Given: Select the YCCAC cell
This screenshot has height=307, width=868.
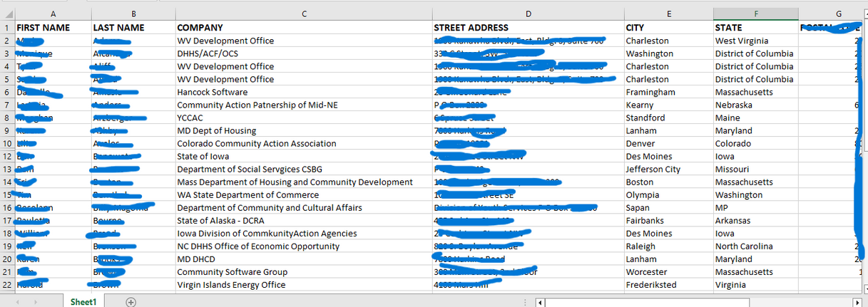Looking at the screenshot, I should pyautogui.click(x=303, y=118).
